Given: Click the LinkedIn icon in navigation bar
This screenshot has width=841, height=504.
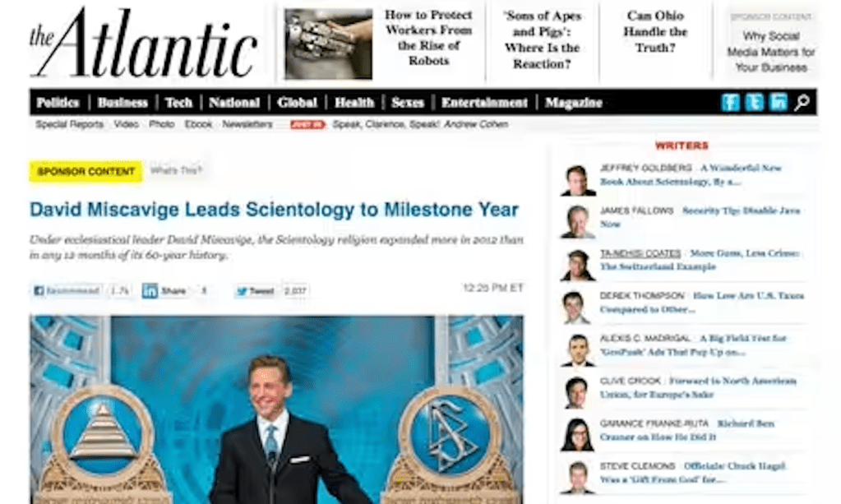Looking at the screenshot, I should click(x=778, y=103).
